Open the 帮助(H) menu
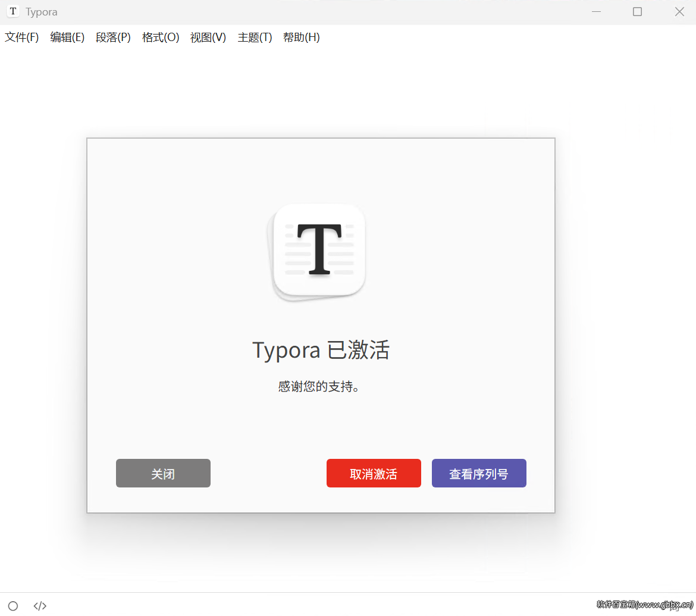Image resolution: width=696 pixels, height=616 pixels. 301,37
